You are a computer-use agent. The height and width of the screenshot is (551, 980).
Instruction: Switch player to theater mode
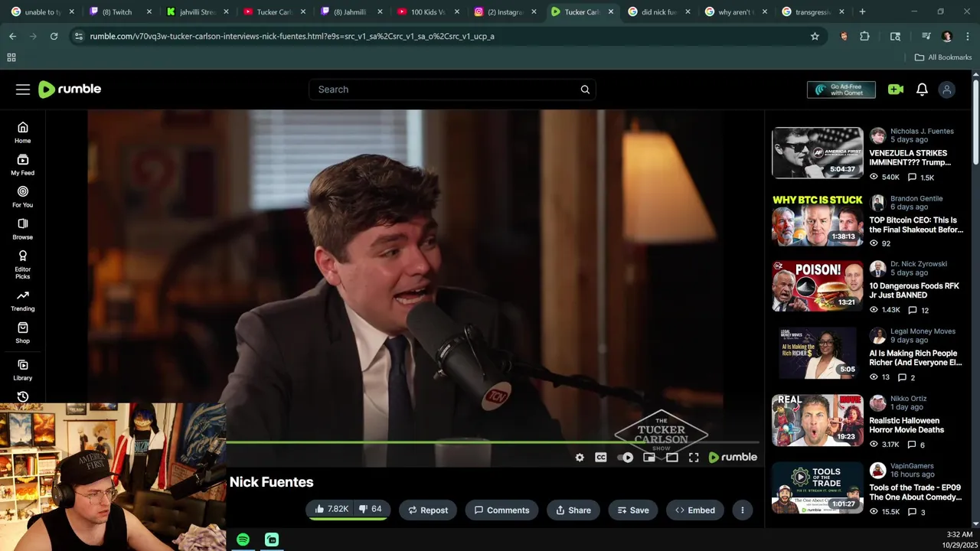[672, 458]
